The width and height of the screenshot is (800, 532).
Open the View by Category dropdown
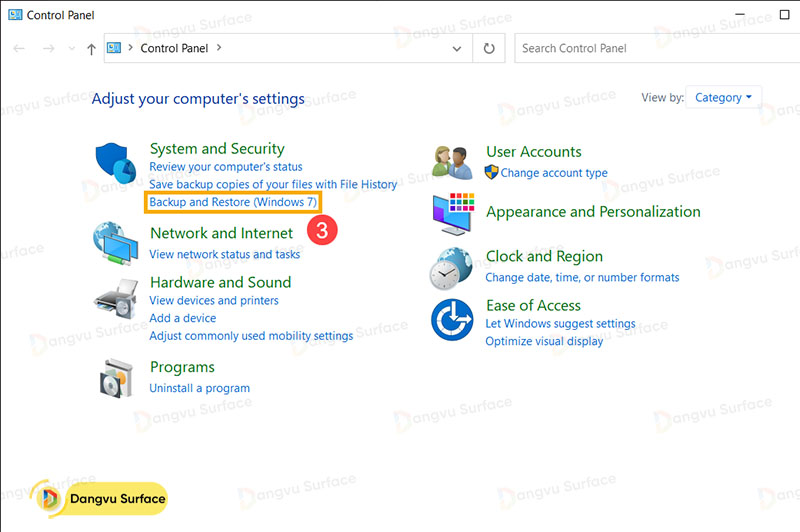[x=723, y=97]
